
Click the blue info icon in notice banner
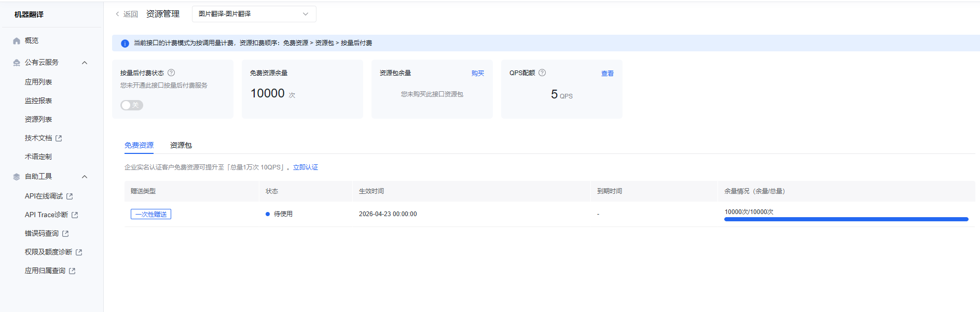125,44
